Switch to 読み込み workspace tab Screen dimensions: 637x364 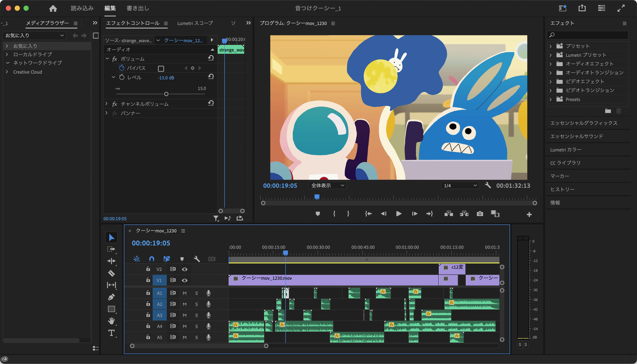pos(82,8)
